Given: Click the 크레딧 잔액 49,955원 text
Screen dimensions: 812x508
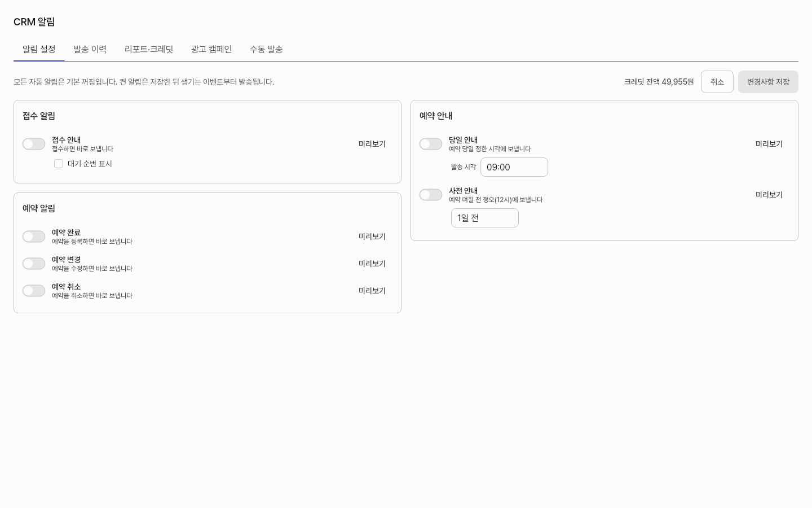Looking at the screenshot, I should coord(659,82).
